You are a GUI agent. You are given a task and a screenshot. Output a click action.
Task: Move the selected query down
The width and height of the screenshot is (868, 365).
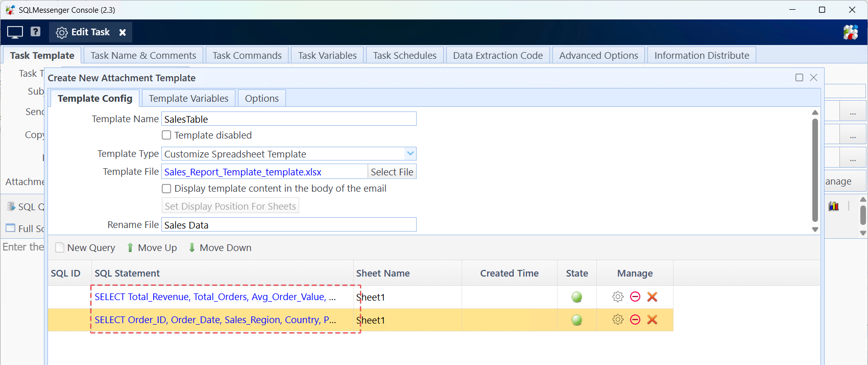coord(220,247)
